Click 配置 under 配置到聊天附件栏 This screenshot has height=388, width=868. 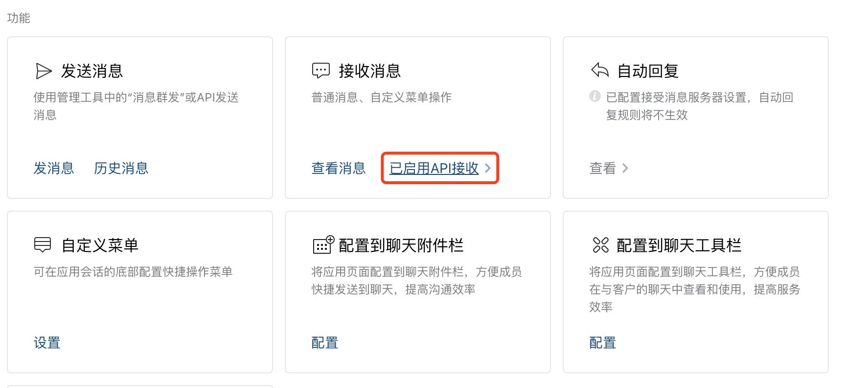pyautogui.click(x=324, y=343)
